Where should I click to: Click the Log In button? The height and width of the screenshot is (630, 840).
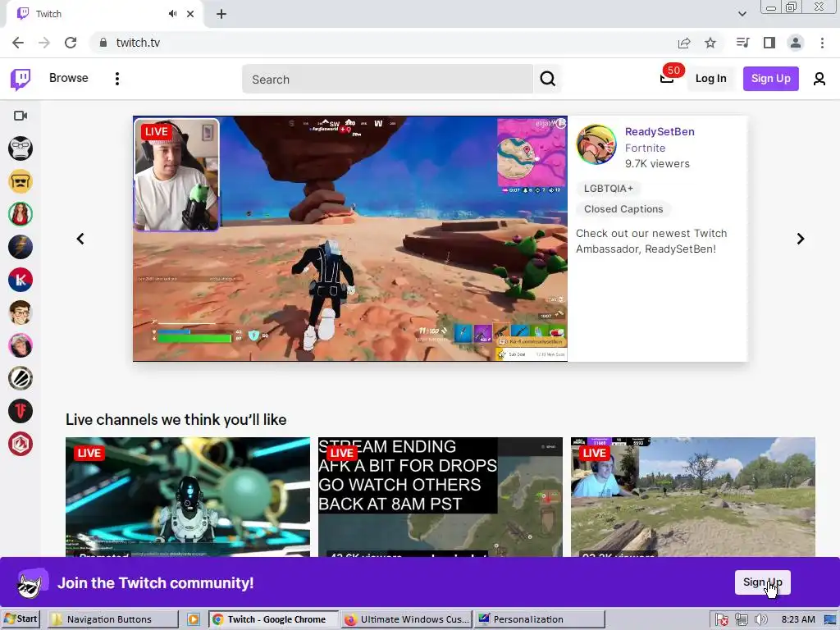(x=710, y=79)
